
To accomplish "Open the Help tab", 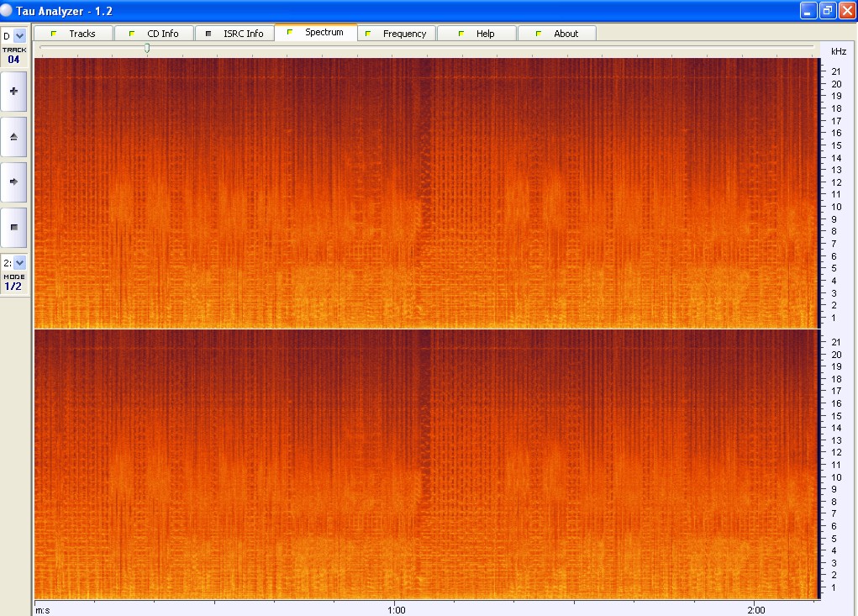I will [x=476, y=34].
